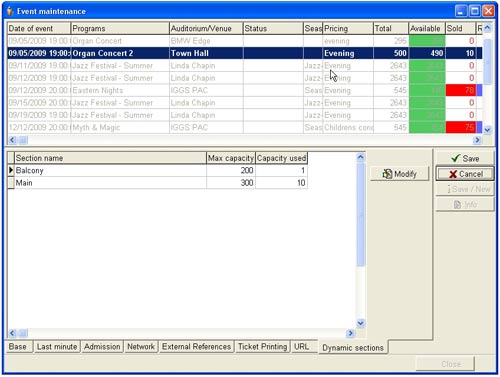Image resolution: width=500 pixels, height=377 pixels.
Task: Maximize the Event maintenance window
Action: (475, 11)
